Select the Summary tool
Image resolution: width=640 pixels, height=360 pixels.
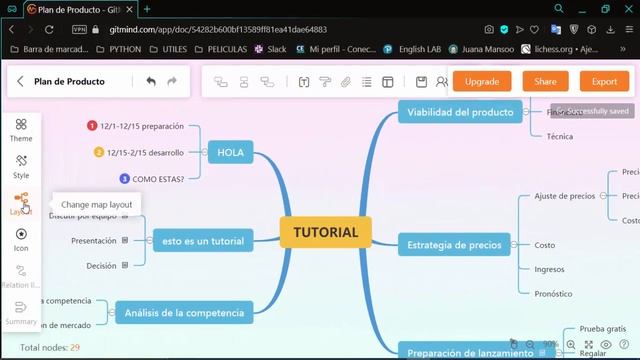21,313
